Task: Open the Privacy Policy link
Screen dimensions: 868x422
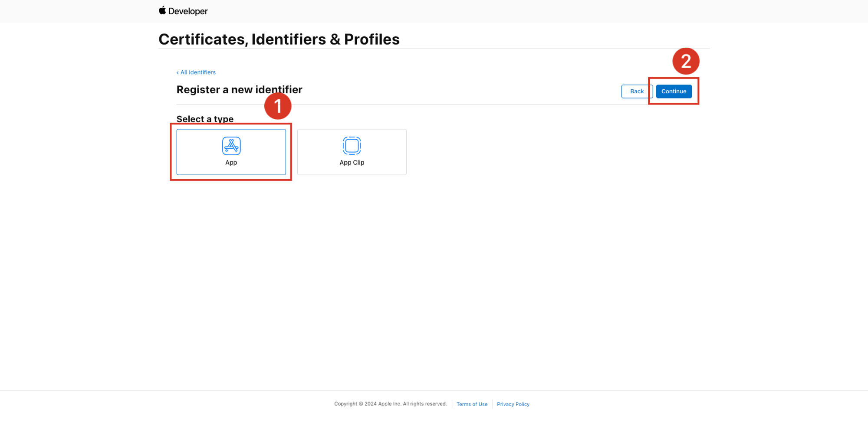Action: click(x=513, y=404)
